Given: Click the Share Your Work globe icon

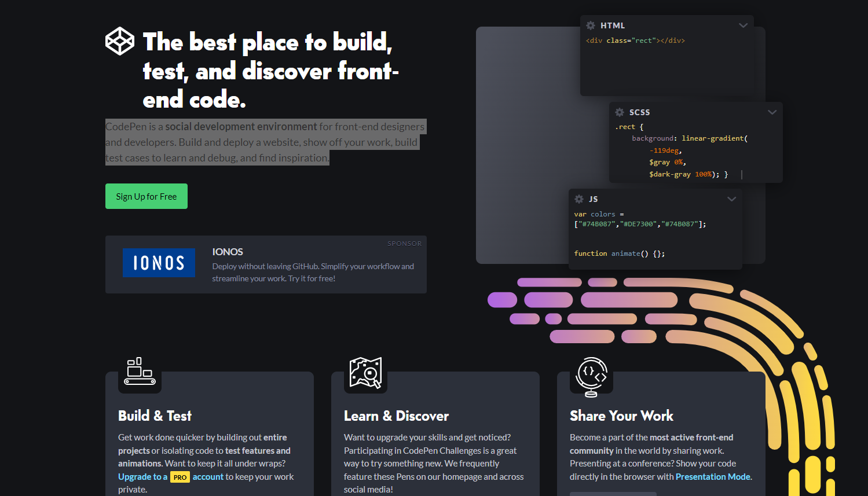Looking at the screenshot, I should [591, 377].
